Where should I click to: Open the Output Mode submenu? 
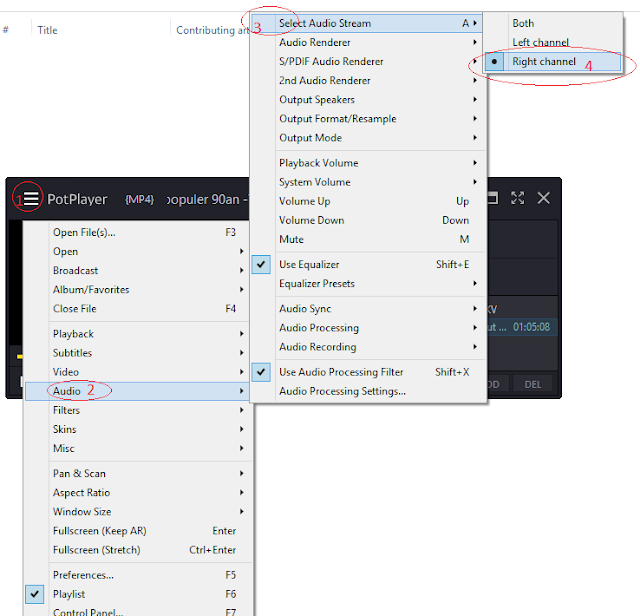point(367,138)
